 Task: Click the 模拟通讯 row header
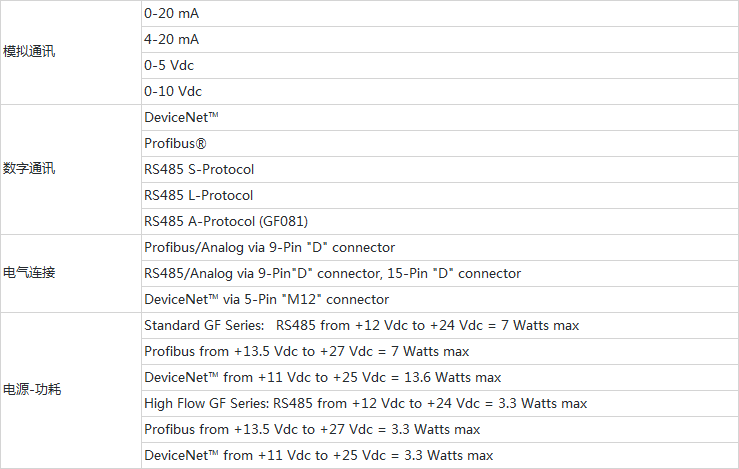point(29,52)
